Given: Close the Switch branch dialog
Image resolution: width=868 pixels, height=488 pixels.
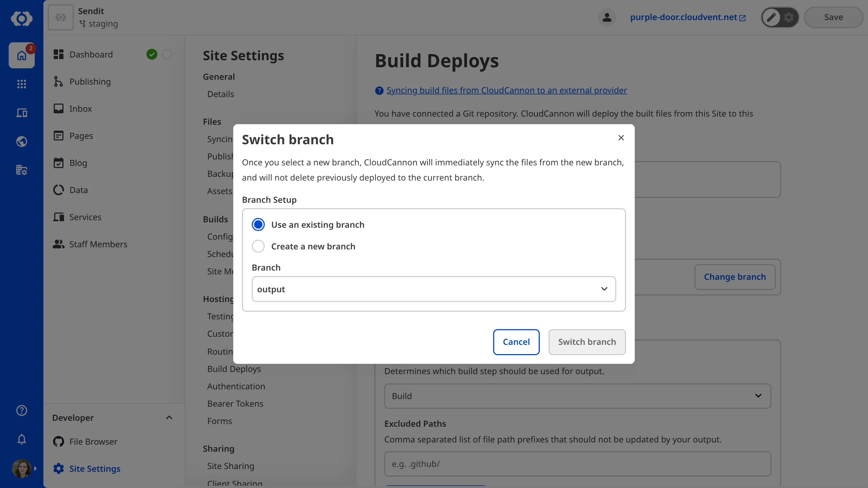Looking at the screenshot, I should pyautogui.click(x=621, y=138).
